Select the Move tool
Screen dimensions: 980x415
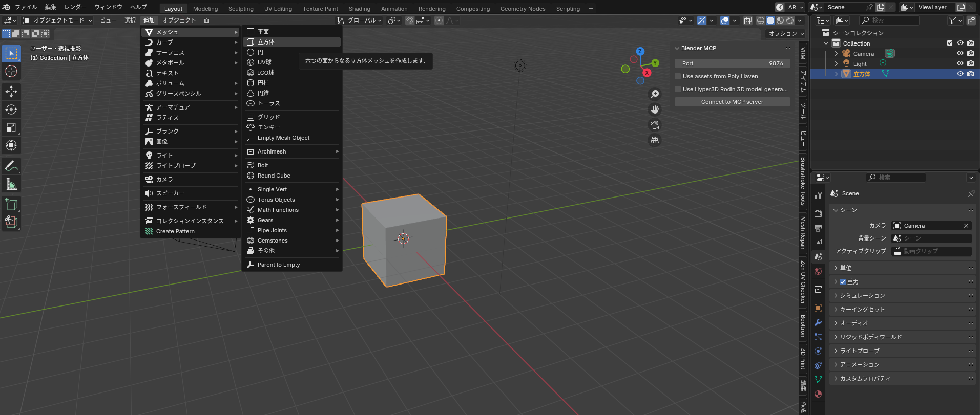(x=11, y=92)
